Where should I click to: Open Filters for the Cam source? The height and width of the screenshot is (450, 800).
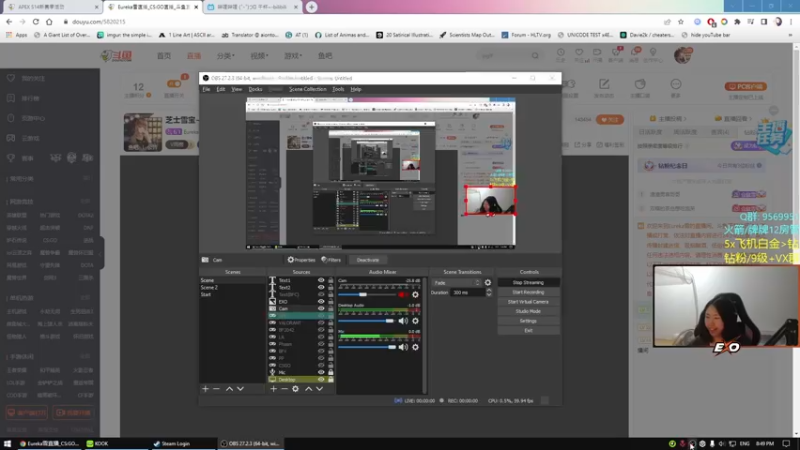point(331,260)
